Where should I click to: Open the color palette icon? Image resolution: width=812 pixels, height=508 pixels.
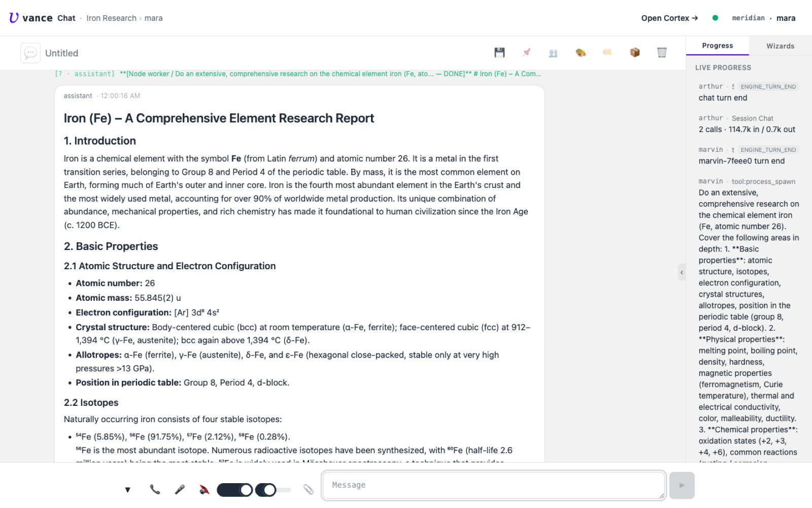click(581, 52)
